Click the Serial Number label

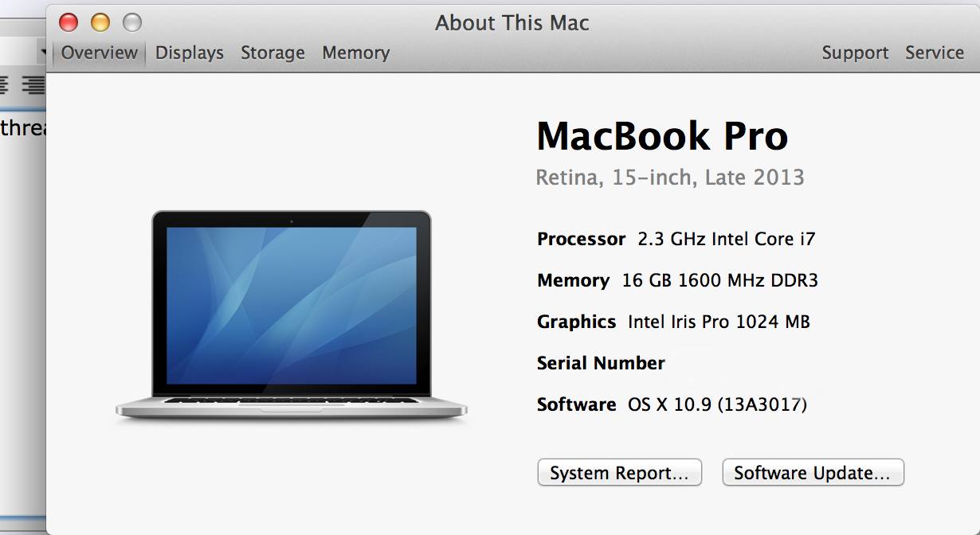tap(601, 363)
